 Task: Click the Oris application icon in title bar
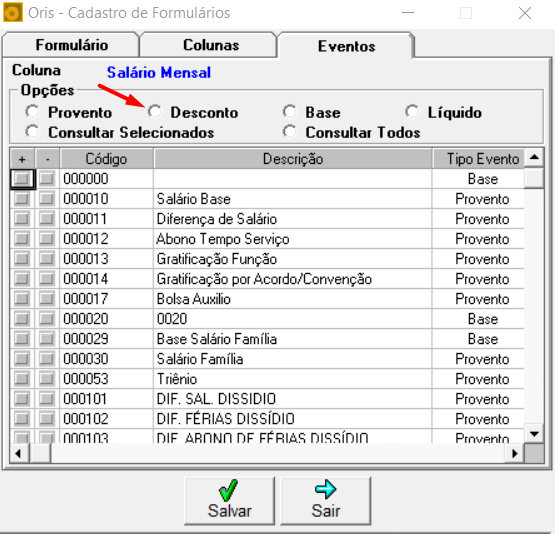[x=13, y=13]
